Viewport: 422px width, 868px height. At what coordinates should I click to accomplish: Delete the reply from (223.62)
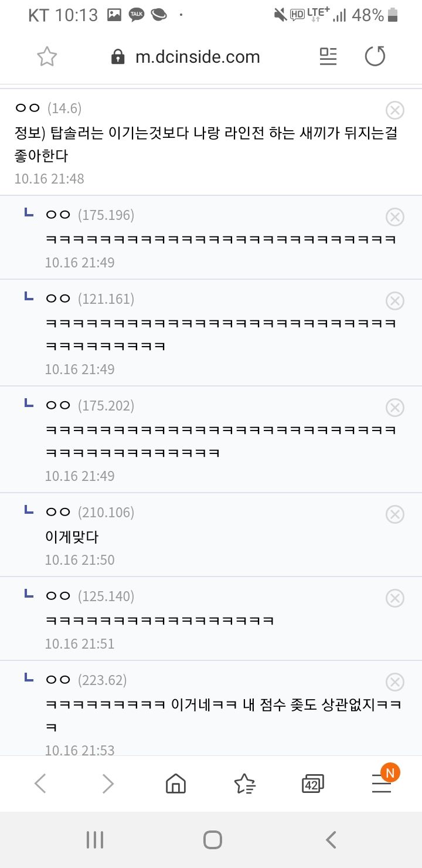395,682
